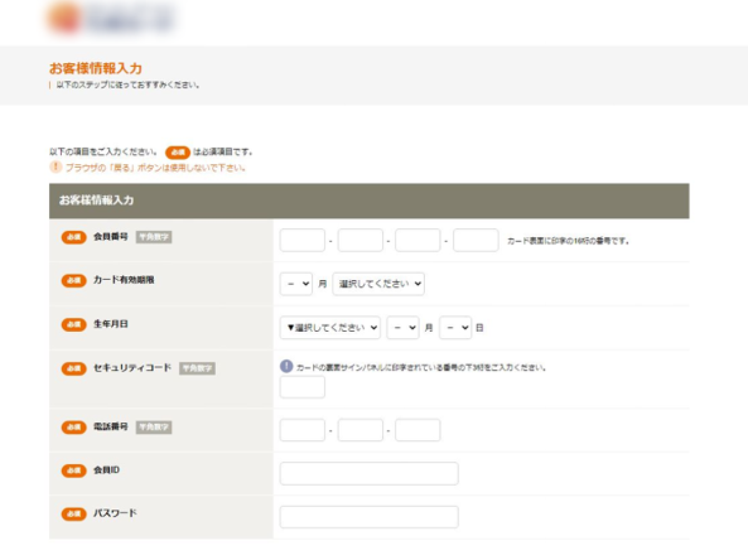Click the second 会員番号 input box
This screenshot has height=560, width=748.
[x=360, y=240]
